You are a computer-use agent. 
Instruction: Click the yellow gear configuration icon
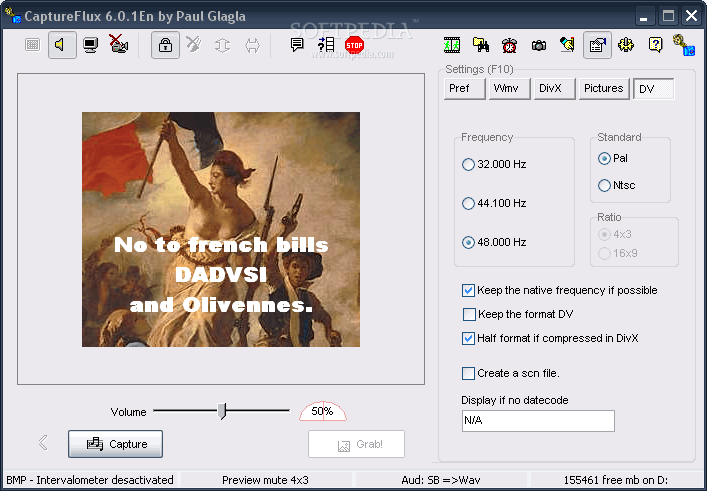(626, 45)
